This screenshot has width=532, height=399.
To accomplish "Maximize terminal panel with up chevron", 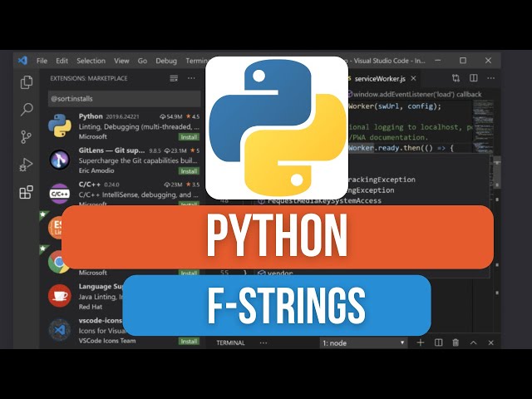I will (x=473, y=342).
